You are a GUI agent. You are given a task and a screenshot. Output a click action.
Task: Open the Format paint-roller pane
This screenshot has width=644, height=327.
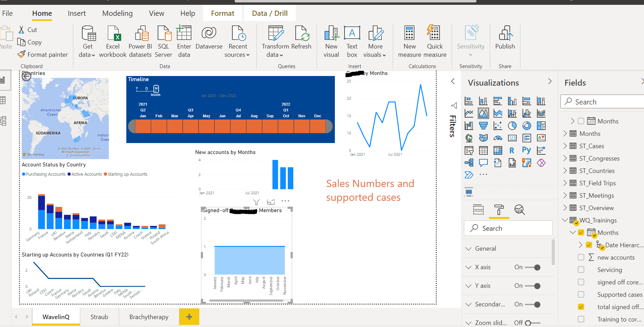[x=499, y=209]
